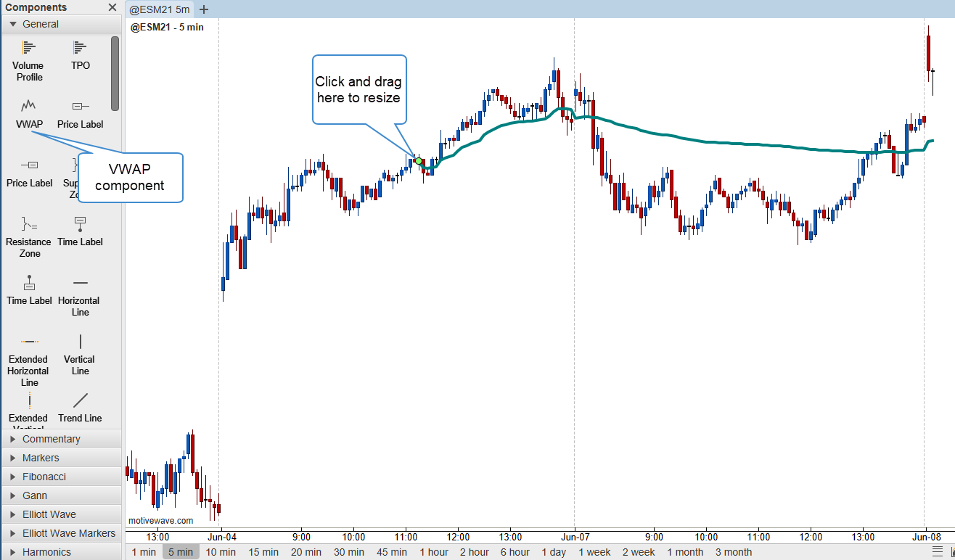Select the Vertical Line tool
955x560 pixels.
[x=80, y=342]
